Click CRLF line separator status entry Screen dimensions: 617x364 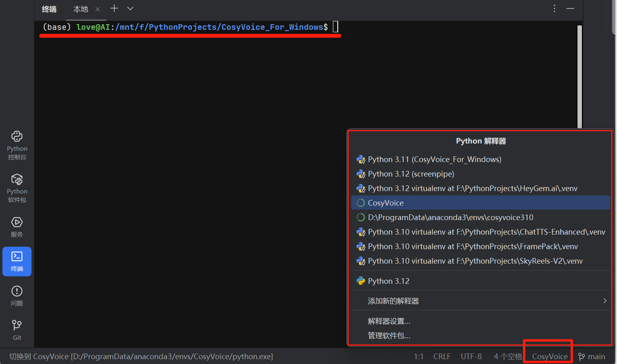[x=442, y=356]
